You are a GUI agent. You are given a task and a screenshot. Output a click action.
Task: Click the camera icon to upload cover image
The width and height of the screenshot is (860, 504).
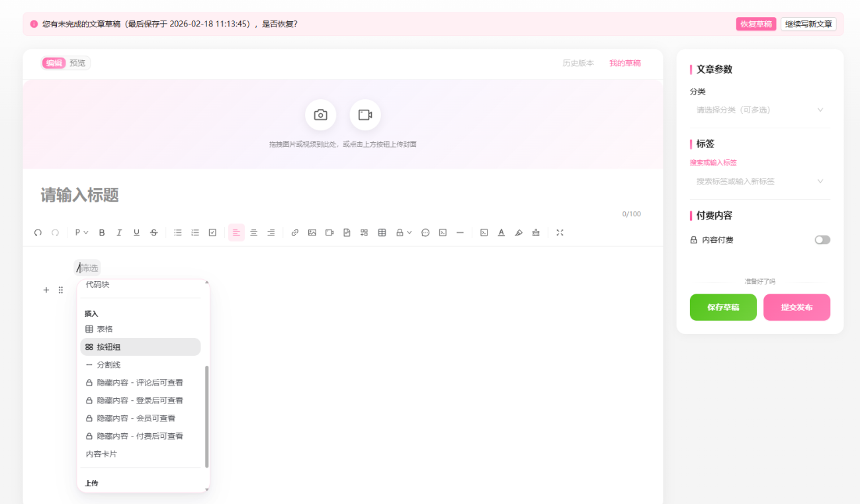tap(320, 115)
